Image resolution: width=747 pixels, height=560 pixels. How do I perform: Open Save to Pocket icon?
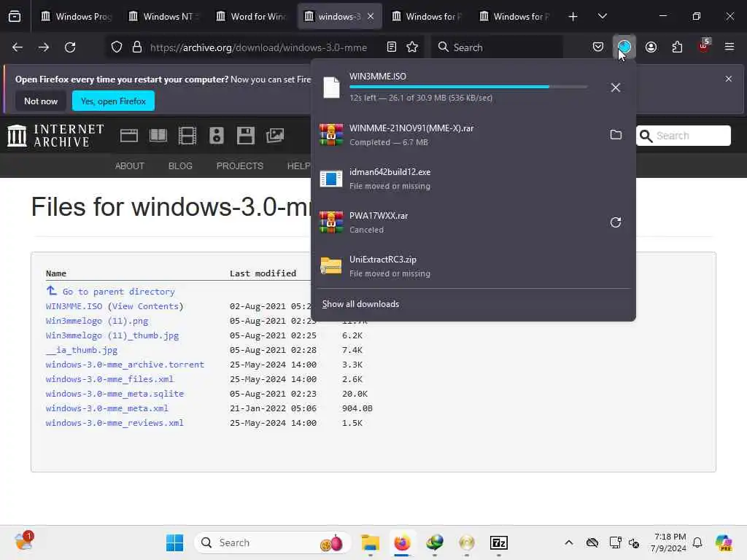pos(598,47)
